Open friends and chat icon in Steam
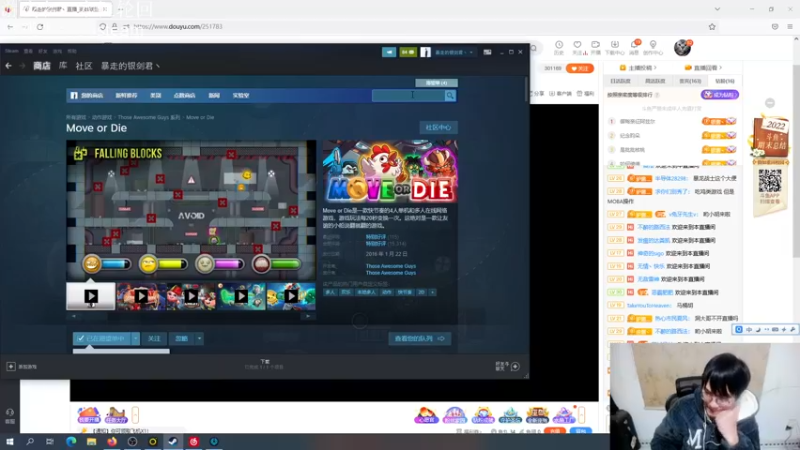Viewport: 800px width, 450px height. point(515,366)
